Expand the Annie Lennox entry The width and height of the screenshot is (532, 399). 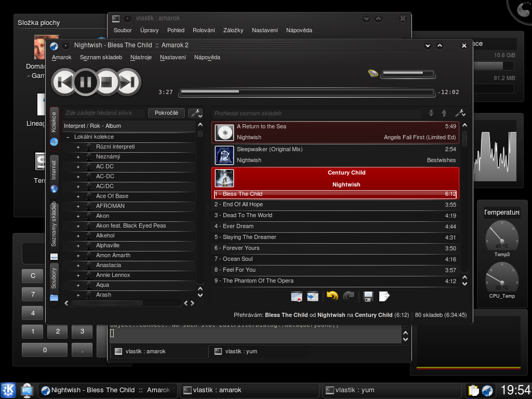click(x=78, y=275)
